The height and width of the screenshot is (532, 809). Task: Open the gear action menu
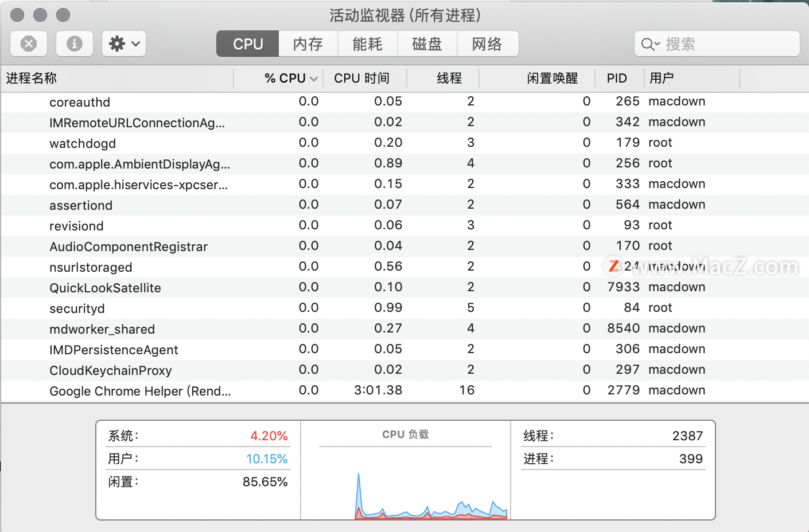coord(124,44)
